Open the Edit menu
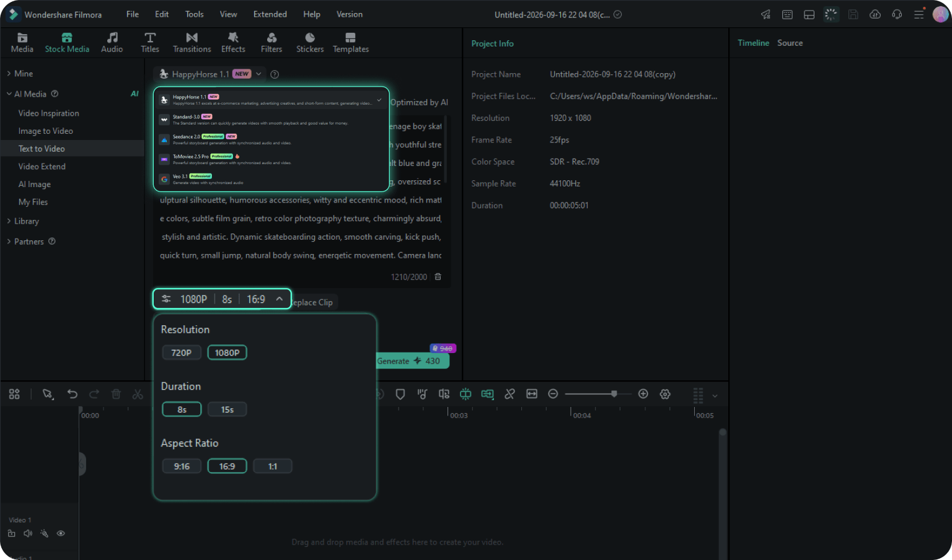The width and height of the screenshot is (952, 560). (x=162, y=14)
